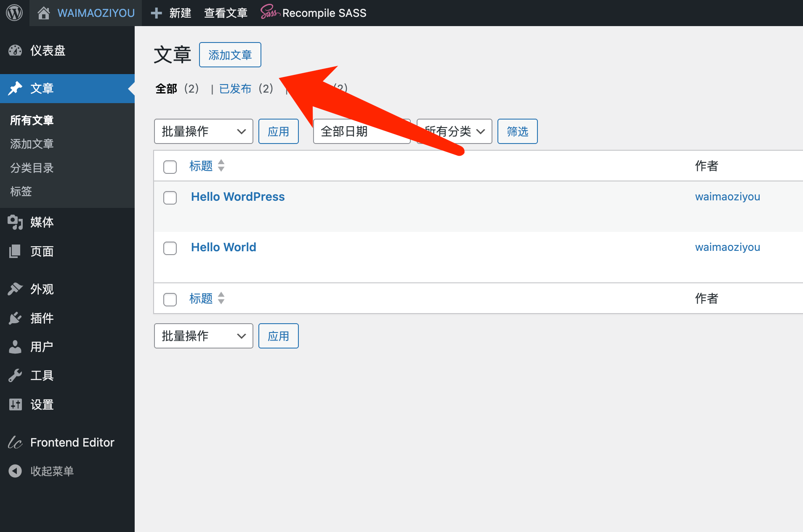
Task: Click the Appearance paintbrush icon
Action: (x=15, y=289)
